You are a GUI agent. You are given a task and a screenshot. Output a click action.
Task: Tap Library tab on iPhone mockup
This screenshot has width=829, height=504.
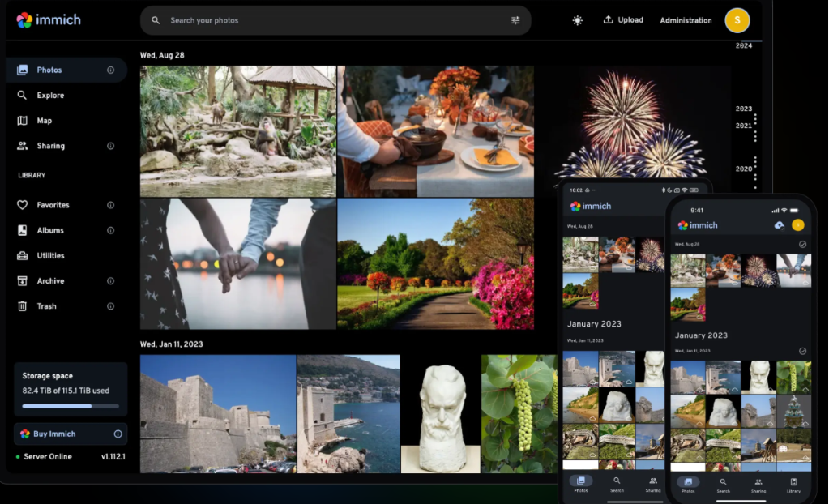point(793,485)
